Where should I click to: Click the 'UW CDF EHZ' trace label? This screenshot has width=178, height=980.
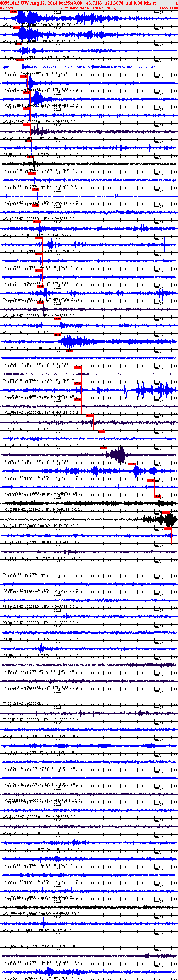pyautogui.click(x=13, y=203)
